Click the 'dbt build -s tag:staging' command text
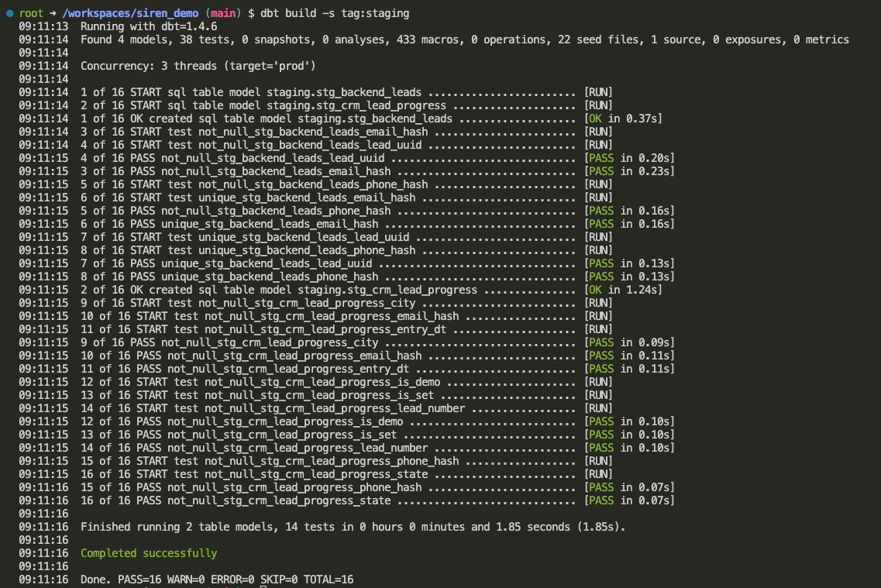The height and width of the screenshot is (588, 881). pos(335,13)
